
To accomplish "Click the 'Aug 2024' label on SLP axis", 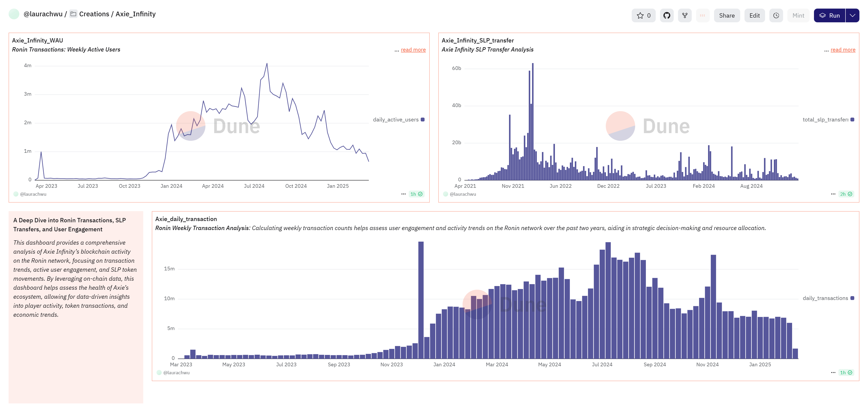I will coord(751,186).
